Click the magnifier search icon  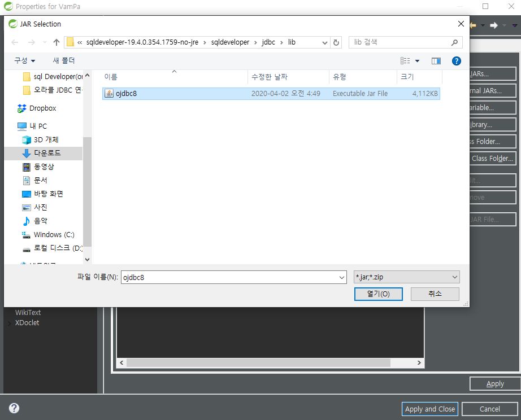click(454, 42)
